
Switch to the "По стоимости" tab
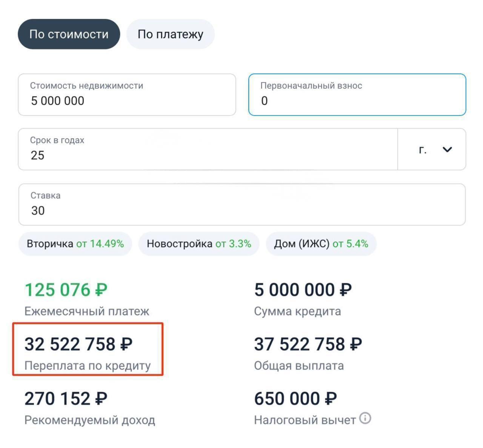[69, 34]
